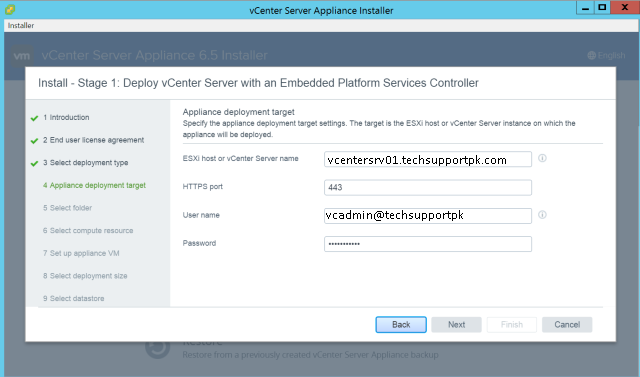The image size is (640, 377).
Task: Minimize the installer window
Action: point(585,8)
